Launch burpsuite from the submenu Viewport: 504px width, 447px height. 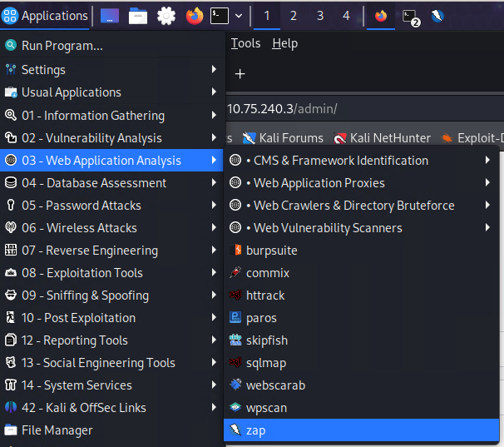pos(271,251)
